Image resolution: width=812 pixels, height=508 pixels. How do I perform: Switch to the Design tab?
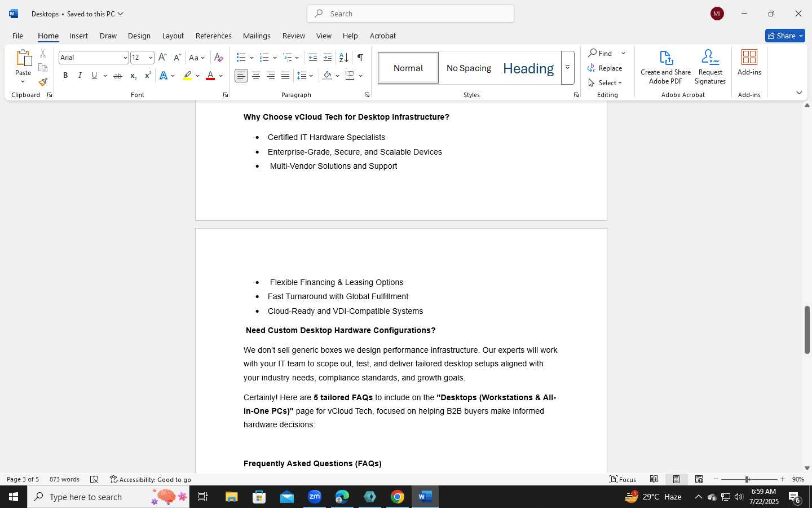coord(139,36)
